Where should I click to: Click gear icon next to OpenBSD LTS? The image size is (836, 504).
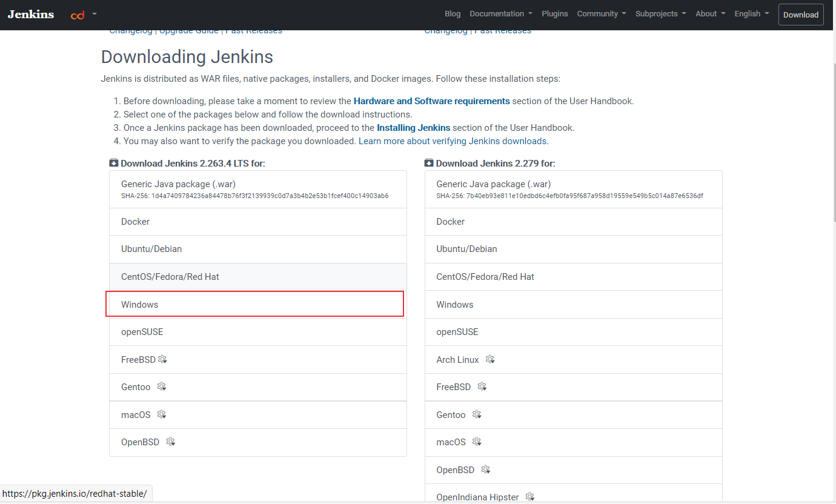(171, 442)
